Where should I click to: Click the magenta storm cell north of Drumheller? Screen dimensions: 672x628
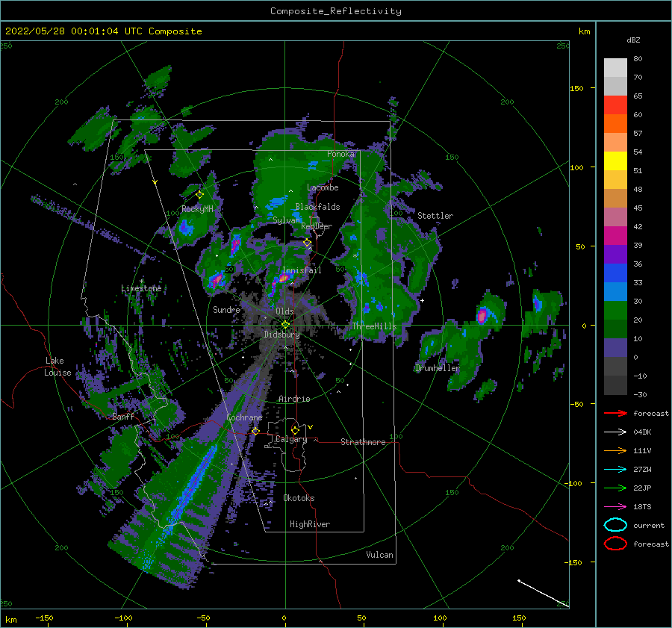tap(482, 316)
